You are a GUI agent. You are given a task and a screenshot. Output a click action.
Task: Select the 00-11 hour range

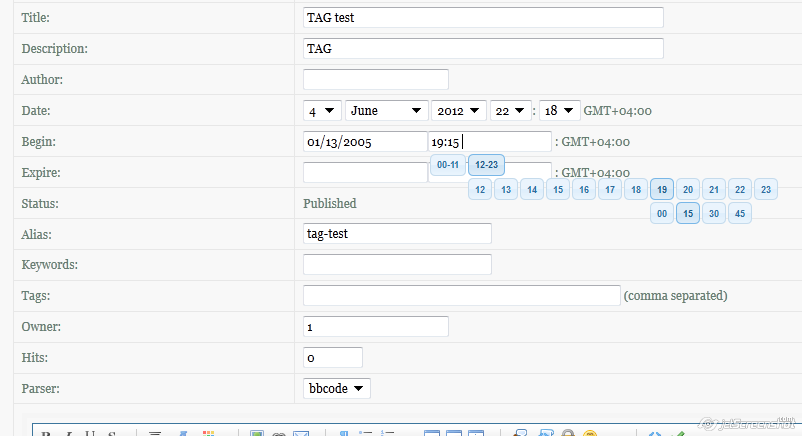coord(448,165)
